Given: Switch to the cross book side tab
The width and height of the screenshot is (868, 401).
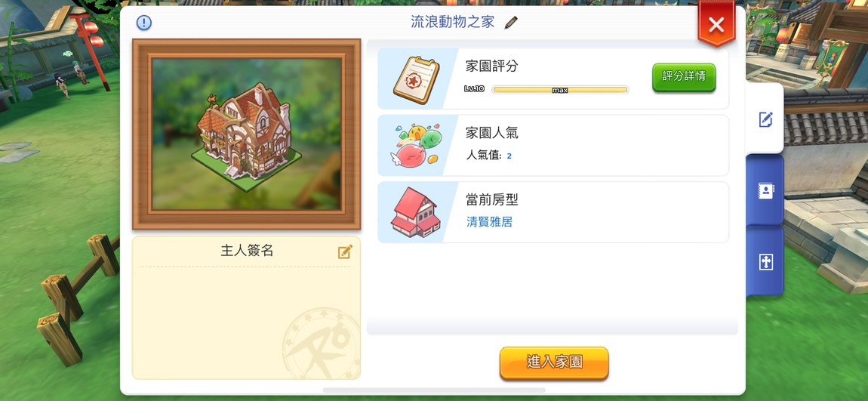Looking at the screenshot, I should coord(765,262).
